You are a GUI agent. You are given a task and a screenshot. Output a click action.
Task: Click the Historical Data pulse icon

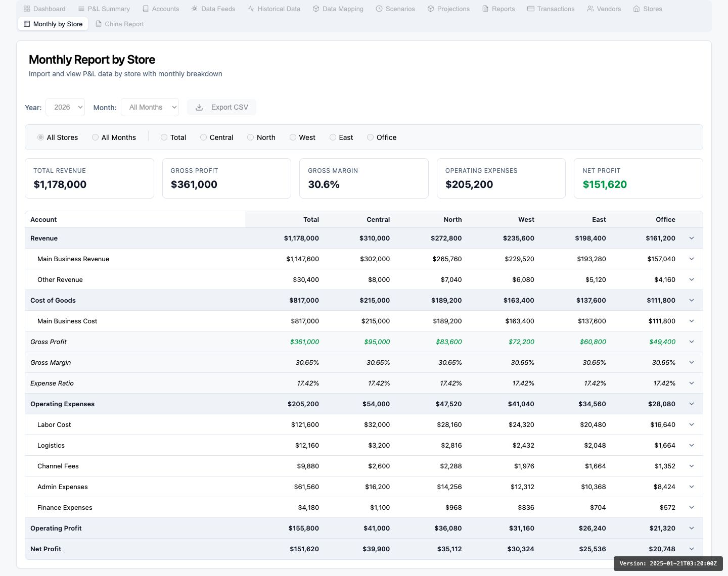pos(251,9)
